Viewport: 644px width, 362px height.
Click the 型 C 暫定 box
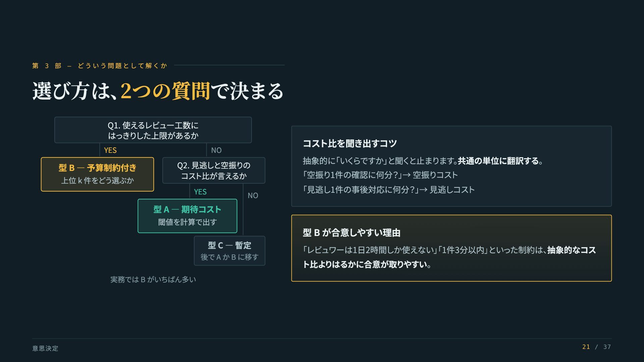pos(229,251)
